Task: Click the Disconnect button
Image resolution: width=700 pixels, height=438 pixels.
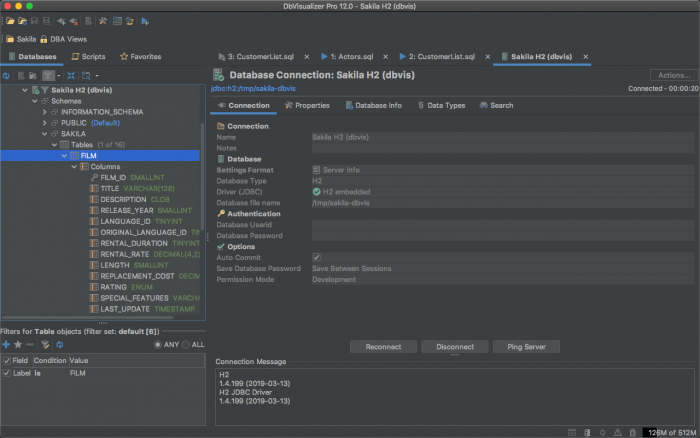Action: (x=454, y=347)
